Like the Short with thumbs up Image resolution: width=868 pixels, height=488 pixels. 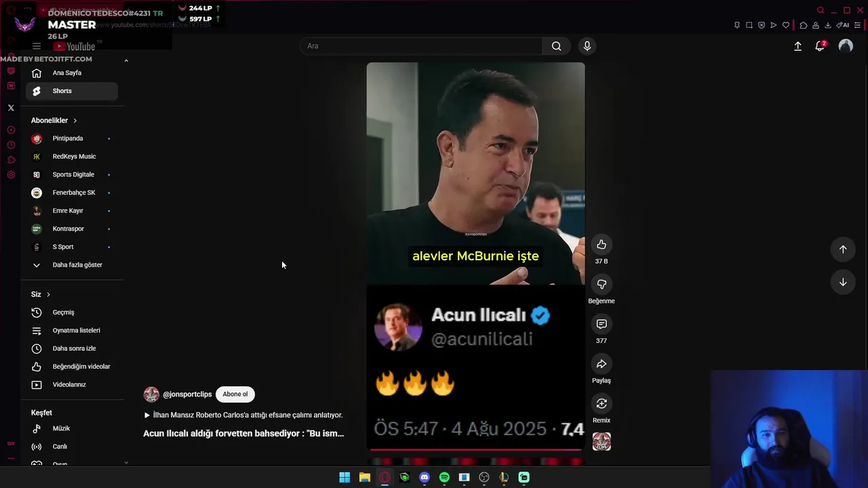tap(601, 245)
